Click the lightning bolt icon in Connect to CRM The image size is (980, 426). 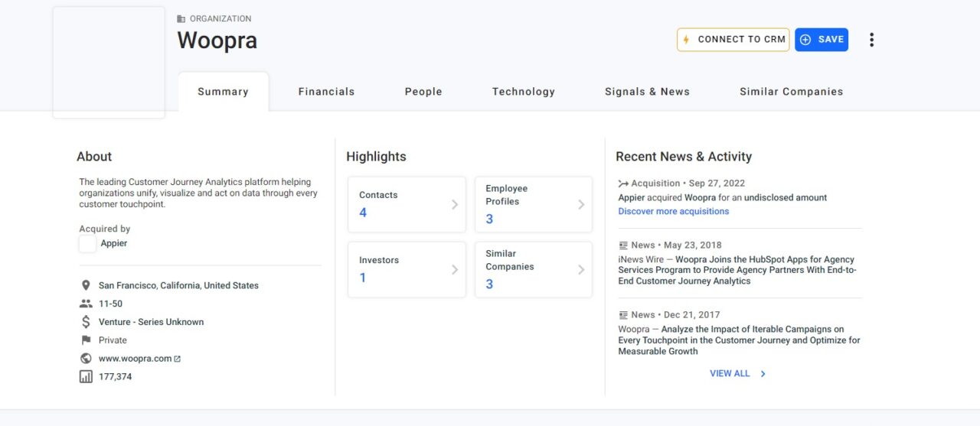coord(686,40)
